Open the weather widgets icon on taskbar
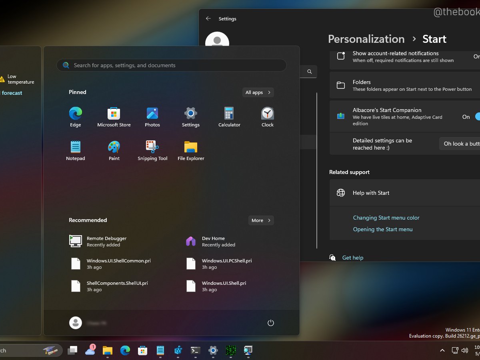 (90, 350)
